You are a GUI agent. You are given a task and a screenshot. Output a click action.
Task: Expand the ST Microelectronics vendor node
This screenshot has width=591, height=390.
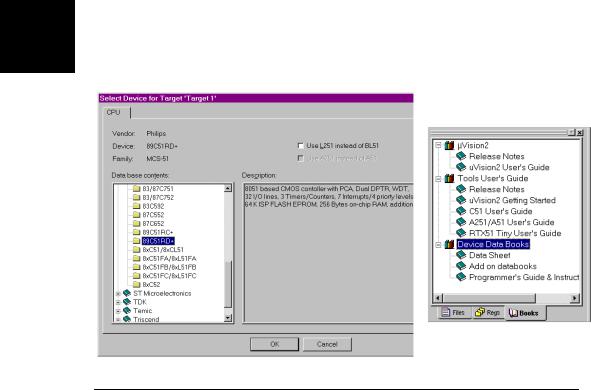click(118, 294)
